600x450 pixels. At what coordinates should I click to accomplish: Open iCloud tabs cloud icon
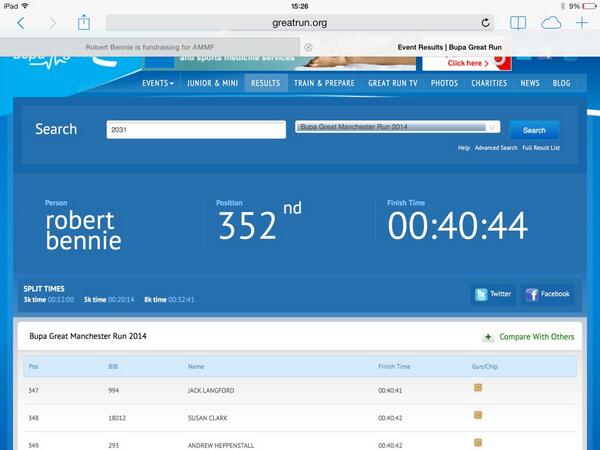tap(551, 23)
